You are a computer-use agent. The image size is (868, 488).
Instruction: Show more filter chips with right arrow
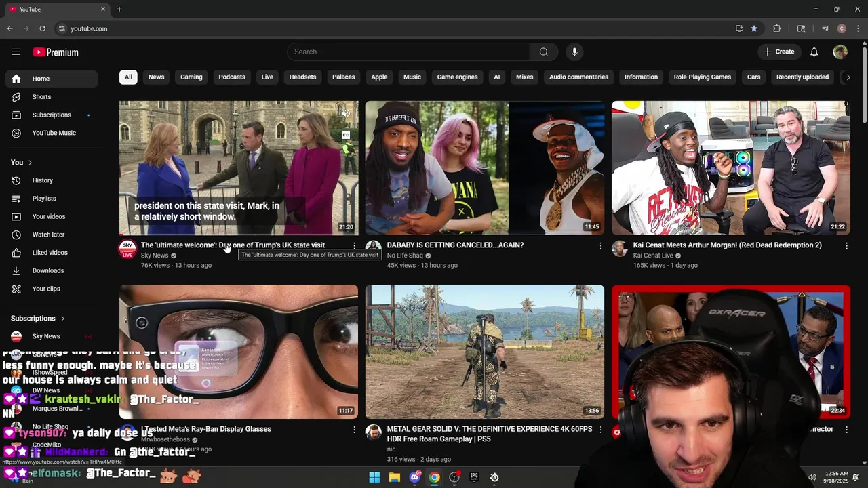[x=848, y=77]
